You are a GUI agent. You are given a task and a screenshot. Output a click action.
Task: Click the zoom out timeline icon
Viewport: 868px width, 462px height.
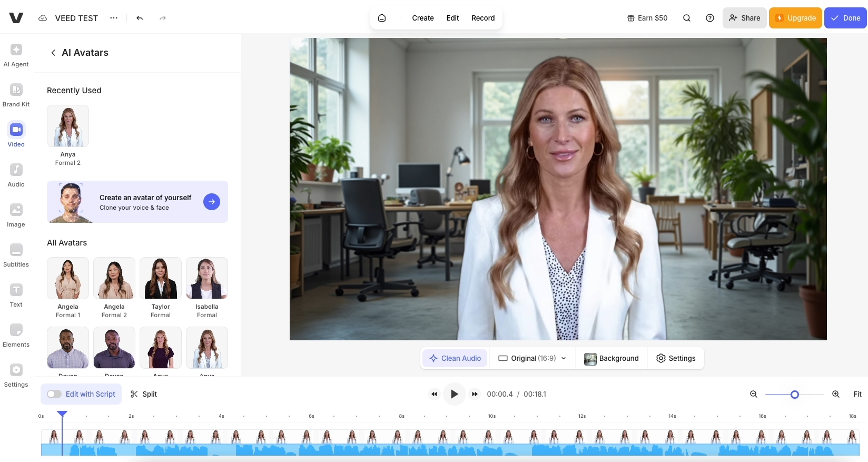tap(754, 394)
